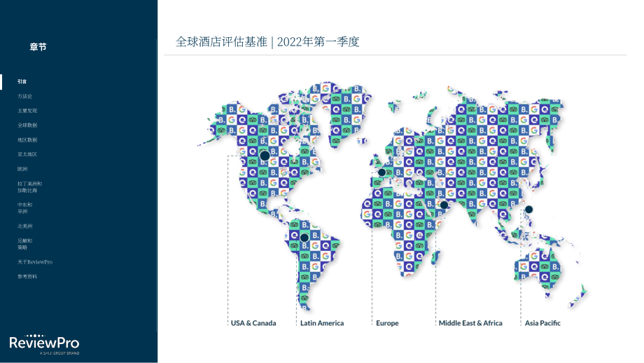
Task: Open the 参考资料 chapter
Action: [27, 277]
